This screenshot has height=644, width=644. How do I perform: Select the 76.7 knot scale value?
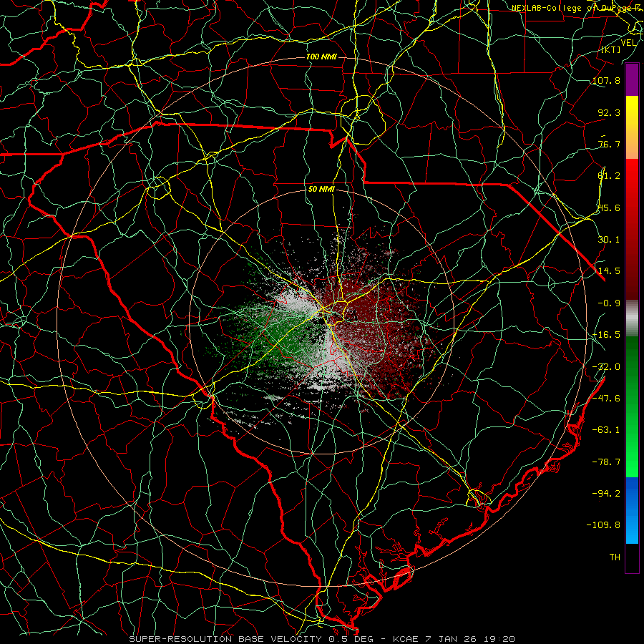609,144
